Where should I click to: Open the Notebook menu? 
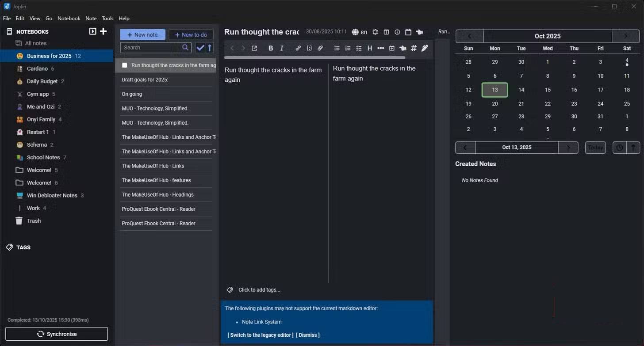[x=69, y=19]
